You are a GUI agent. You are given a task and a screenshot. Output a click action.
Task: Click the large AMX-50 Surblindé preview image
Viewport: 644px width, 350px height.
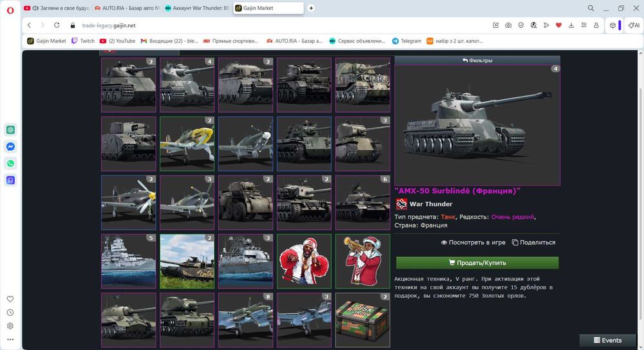coord(477,126)
